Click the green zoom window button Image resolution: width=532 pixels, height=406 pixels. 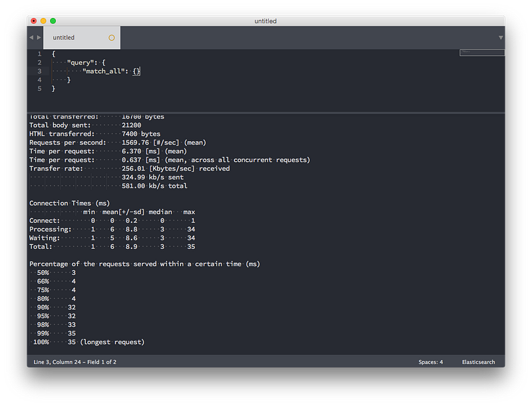pos(53,21)
